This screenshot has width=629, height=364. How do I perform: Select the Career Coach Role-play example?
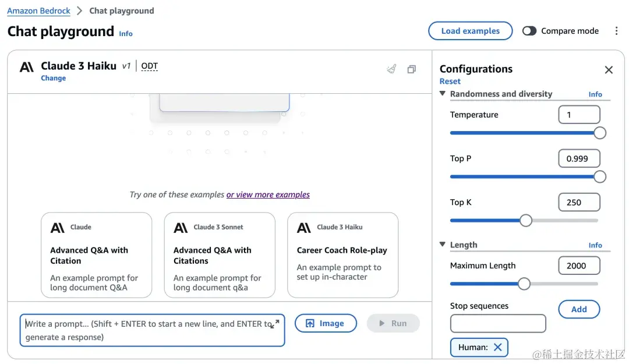(342, 255)
